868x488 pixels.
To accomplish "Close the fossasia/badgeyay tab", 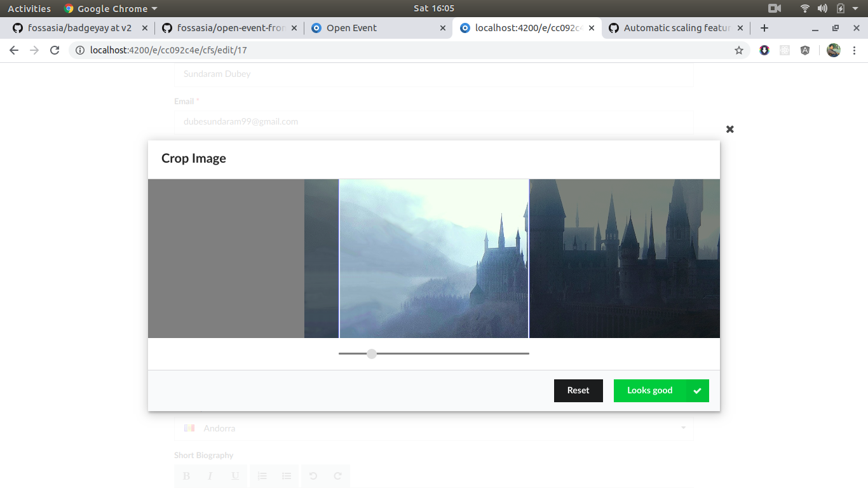I will 145,28.
